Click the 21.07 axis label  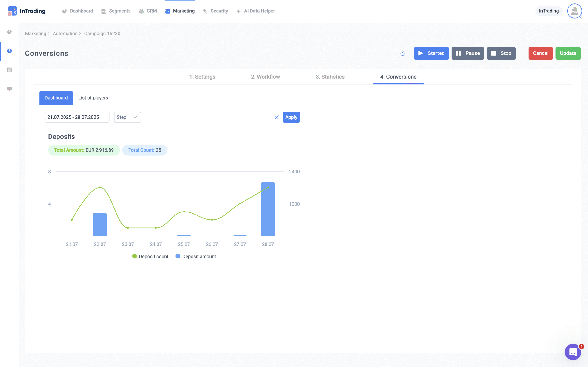point(72,244)
